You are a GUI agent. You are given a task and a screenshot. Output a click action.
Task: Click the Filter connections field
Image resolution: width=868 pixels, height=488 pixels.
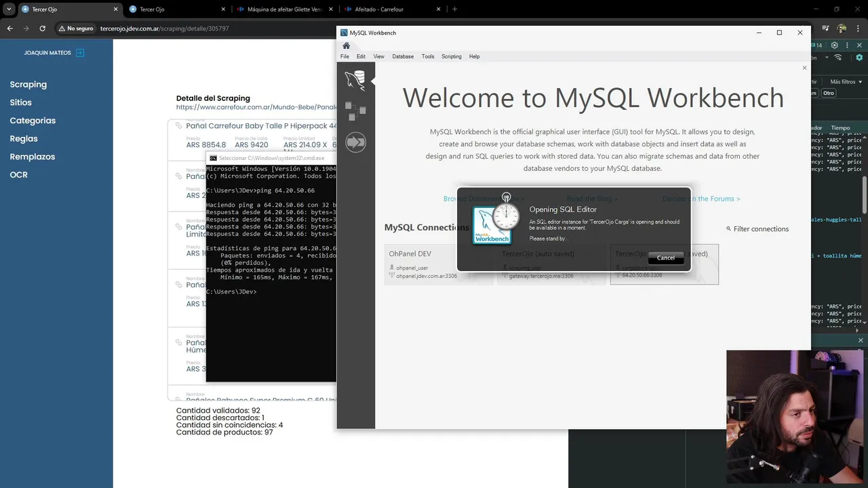(761, 229)
